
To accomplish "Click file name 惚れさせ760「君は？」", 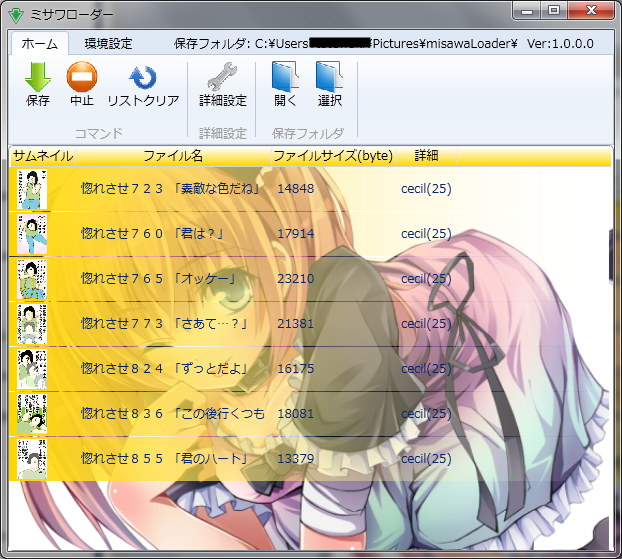I will (152, 234).
